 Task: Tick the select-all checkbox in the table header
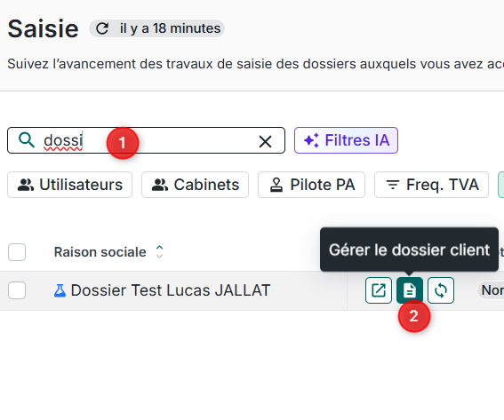[17, 252]
